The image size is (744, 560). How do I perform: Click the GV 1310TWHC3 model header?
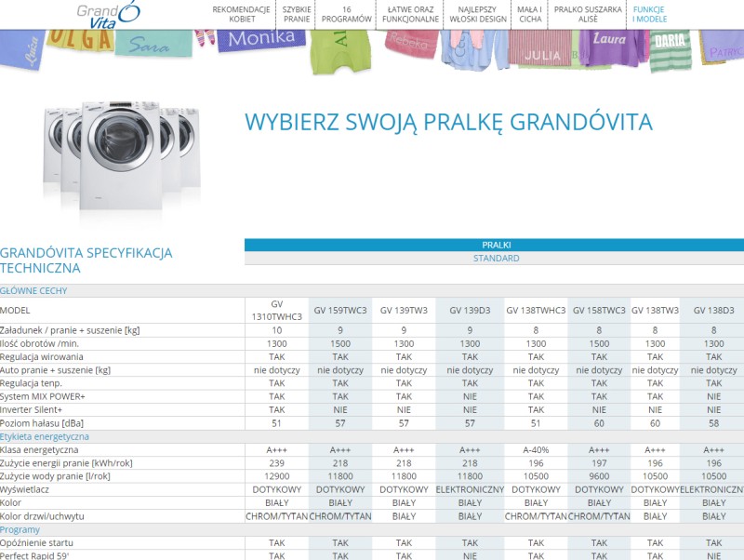coord(276,311)
